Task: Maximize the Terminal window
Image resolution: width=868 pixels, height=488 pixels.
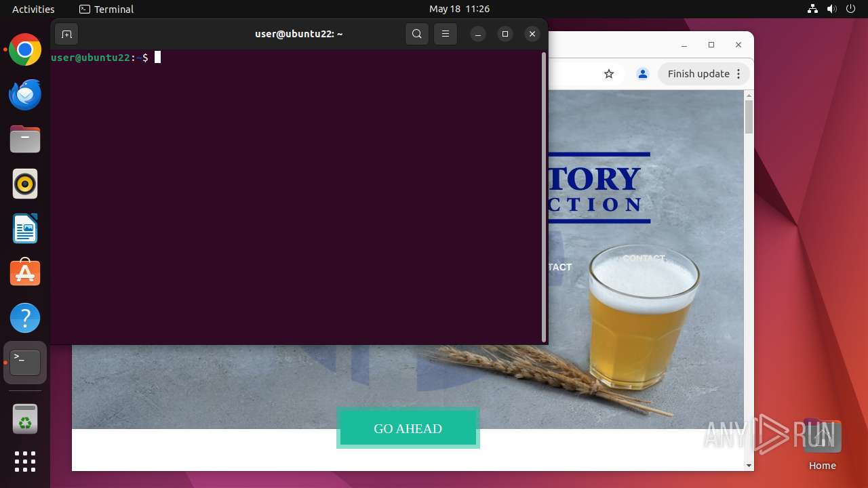Action: pyautogui.click(x=505, y=34)
